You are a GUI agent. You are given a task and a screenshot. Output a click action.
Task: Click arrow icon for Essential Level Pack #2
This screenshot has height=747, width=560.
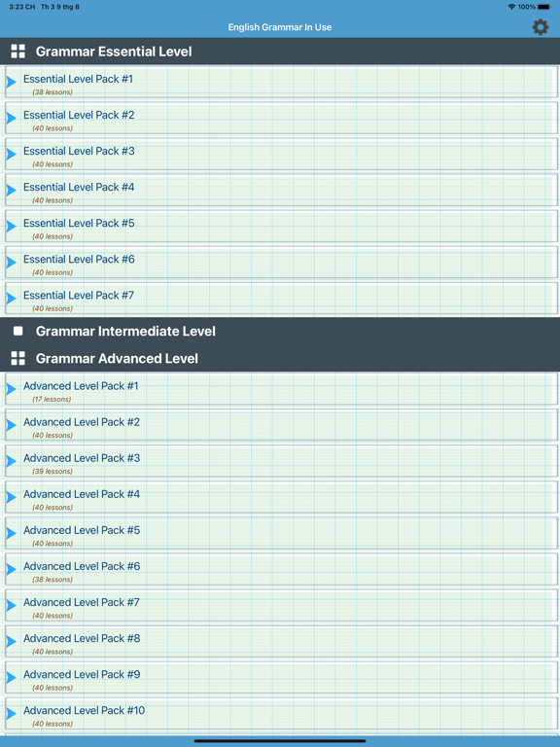click(11, 118)
